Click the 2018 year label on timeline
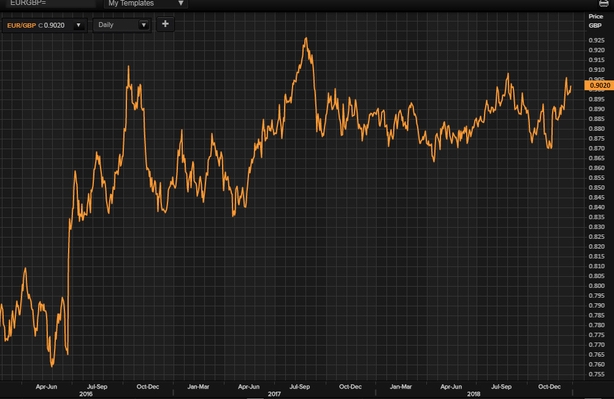This screenshot has width=614, height=399. [x=473, y=394]
